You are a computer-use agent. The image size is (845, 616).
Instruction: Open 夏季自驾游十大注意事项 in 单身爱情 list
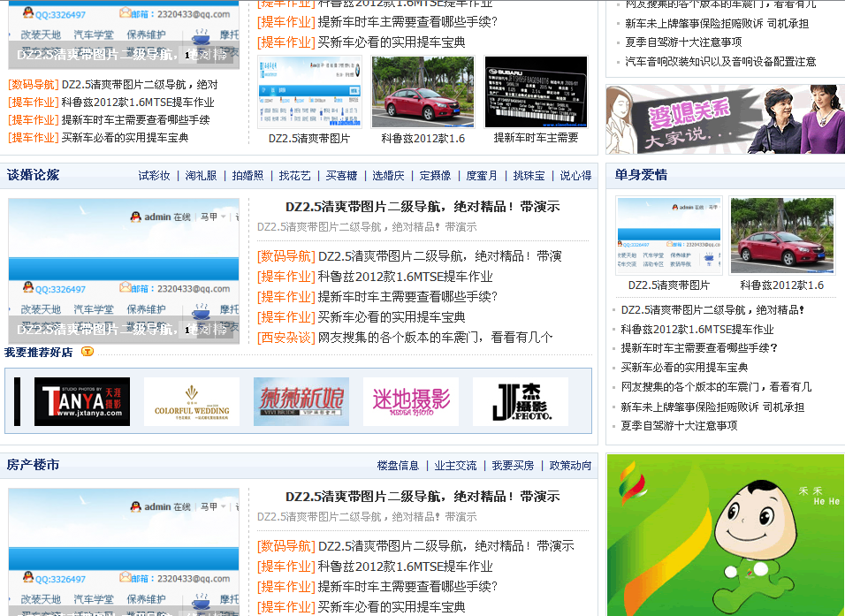click(x=679, y=426)
